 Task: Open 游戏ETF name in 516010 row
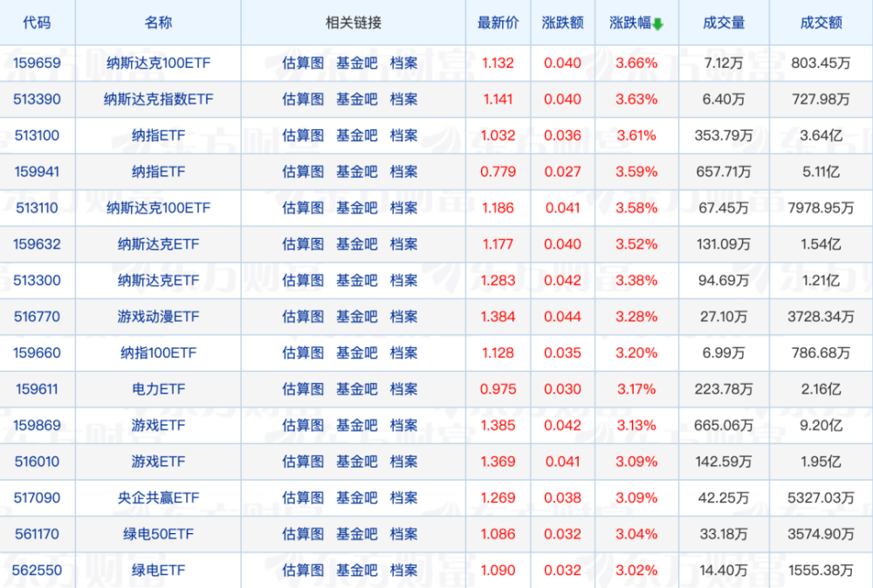coord(158,462)
